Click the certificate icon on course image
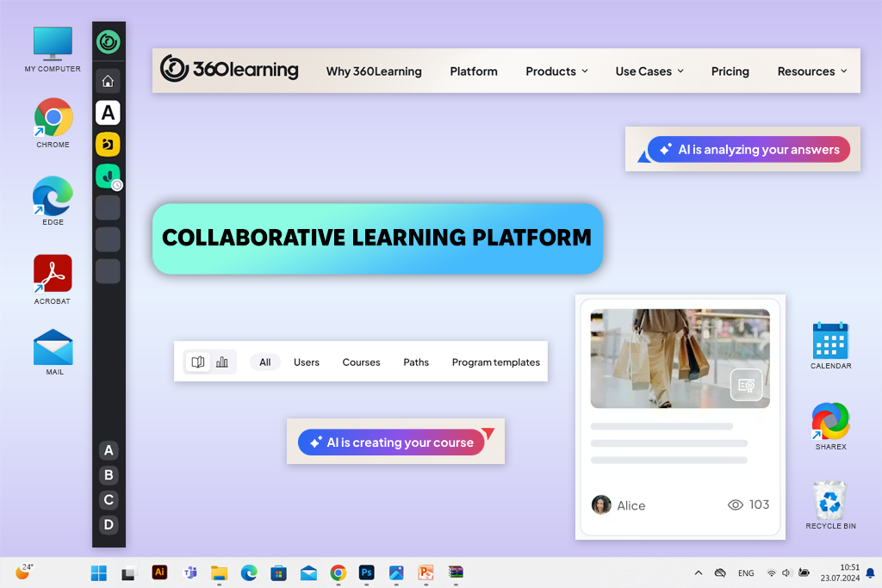882x588 pixels. click(747, 385)
